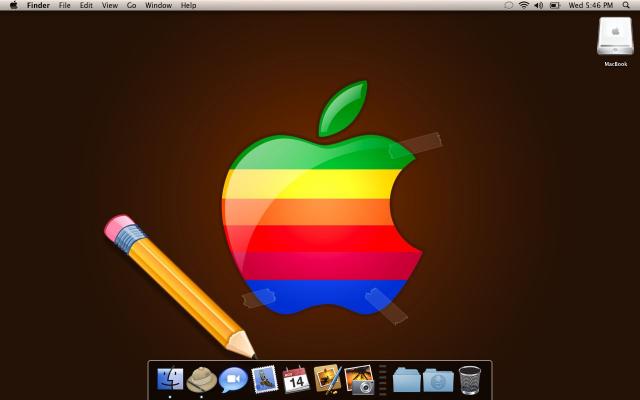Open the Apple menu
The width and height of the screenshot is (640, 400).
[13, 5]
